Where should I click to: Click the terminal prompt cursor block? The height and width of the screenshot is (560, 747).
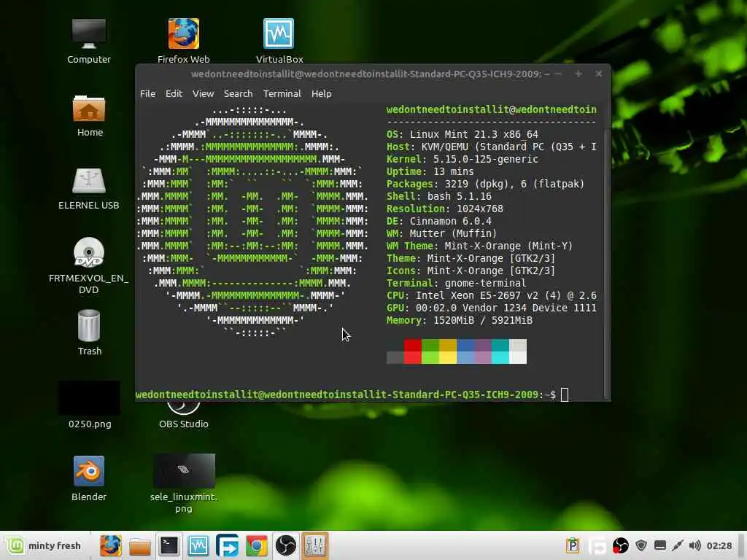(x=565, y=394)
